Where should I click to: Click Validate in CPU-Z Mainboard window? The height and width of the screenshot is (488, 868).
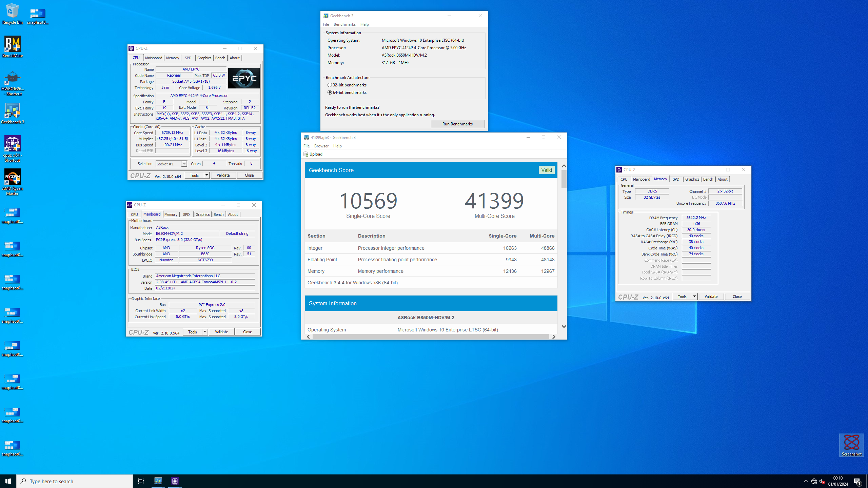click(x=221, y=332)
